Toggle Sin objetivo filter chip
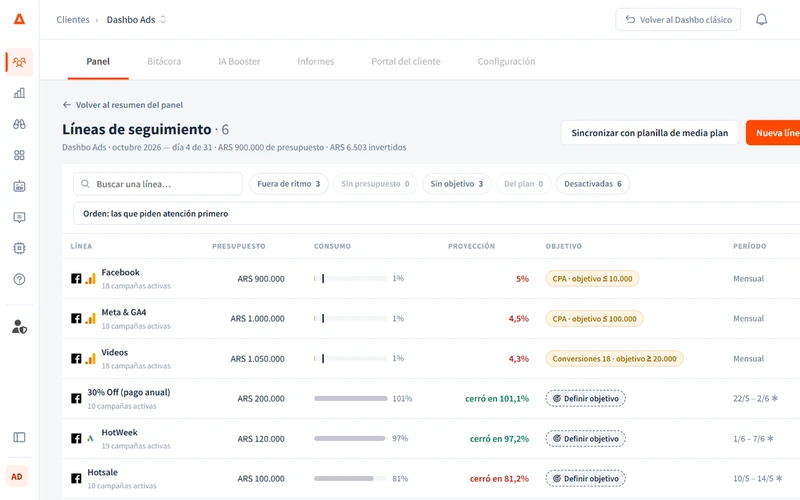800x500 pixels. tap(457, 184)
